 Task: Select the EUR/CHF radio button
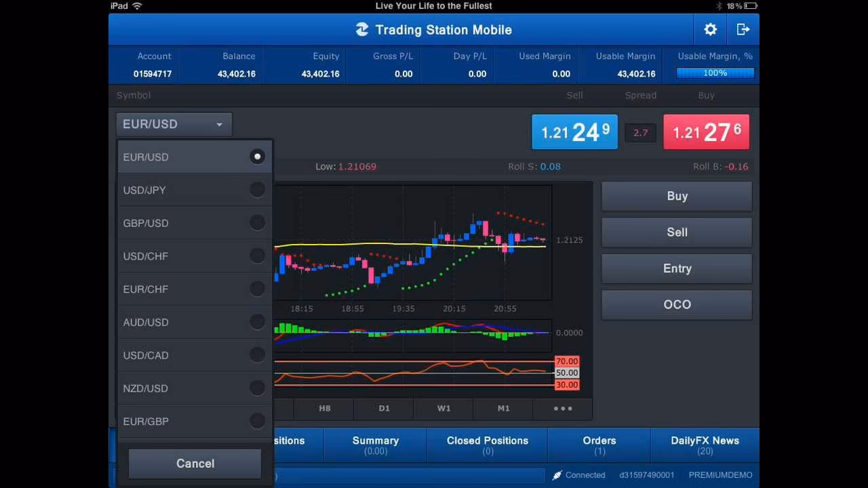point(257,289)
